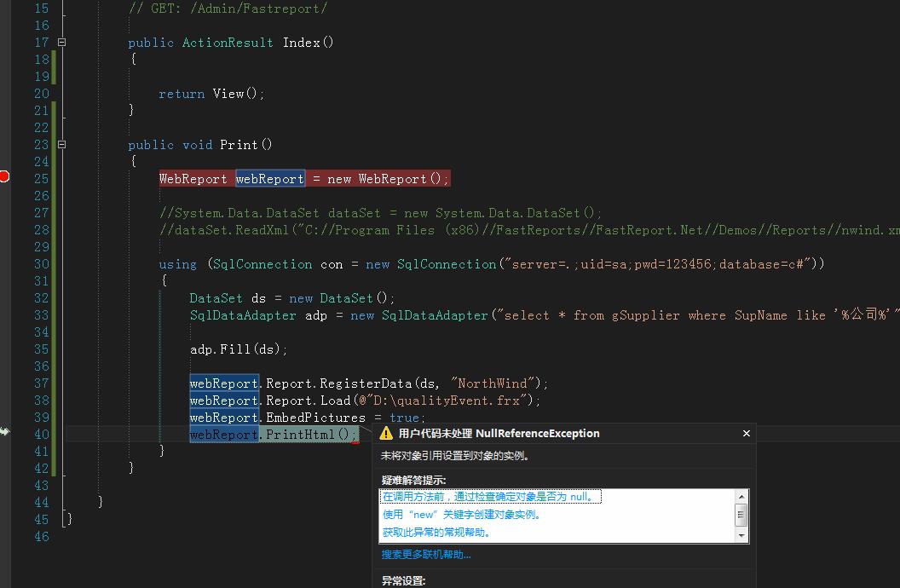This screenshot has width=900, height=588.
Task: Click the GET: /Admin/Fastreport/ comment
Action: coord(228,9)
